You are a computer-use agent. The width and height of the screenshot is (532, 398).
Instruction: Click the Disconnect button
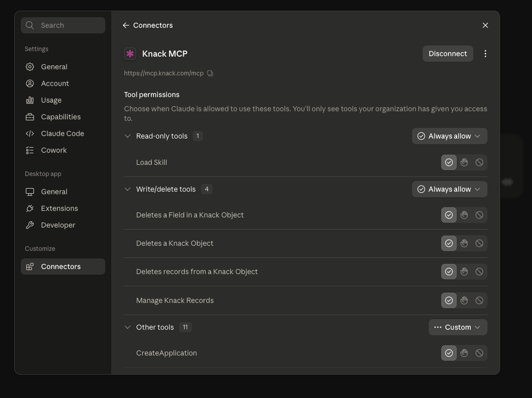447,54
